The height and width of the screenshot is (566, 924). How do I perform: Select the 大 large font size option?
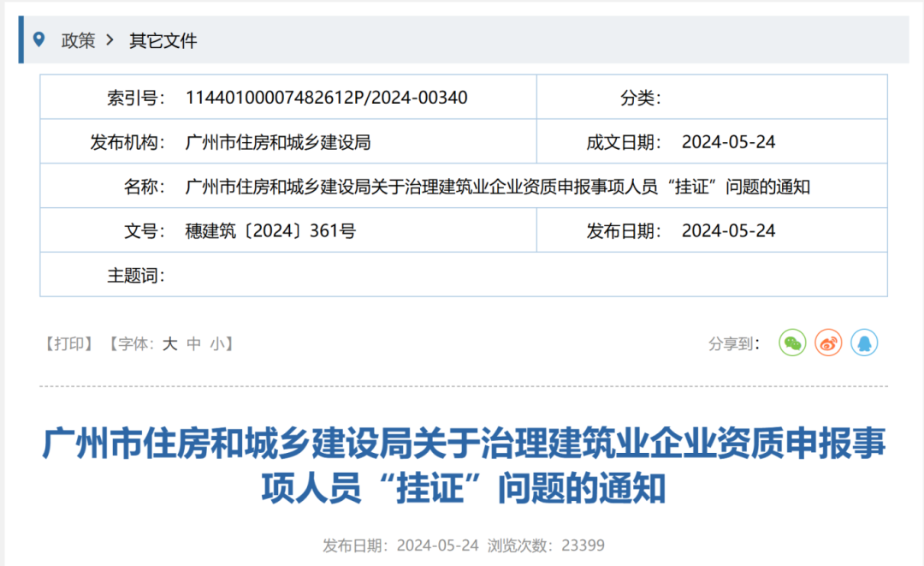click(169, 343)
